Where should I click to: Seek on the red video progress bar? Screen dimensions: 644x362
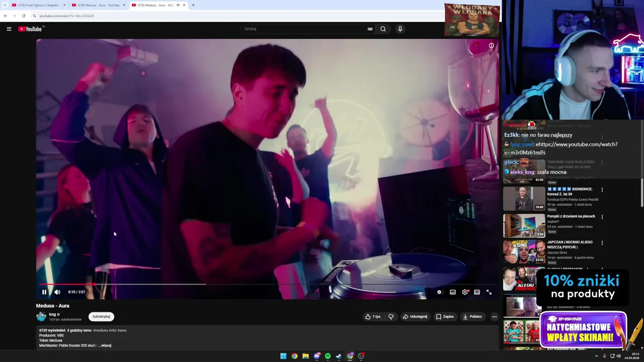[267, 285]
